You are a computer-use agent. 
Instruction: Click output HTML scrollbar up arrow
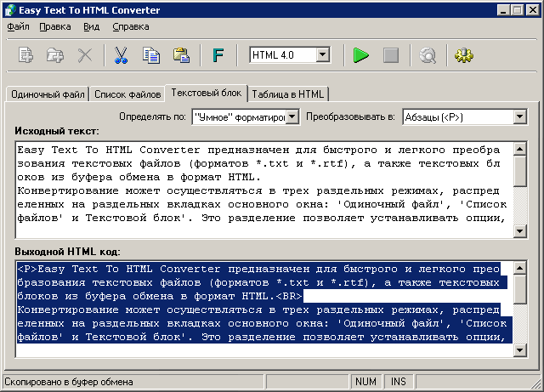pyautogui.click(x=519, y=268)
